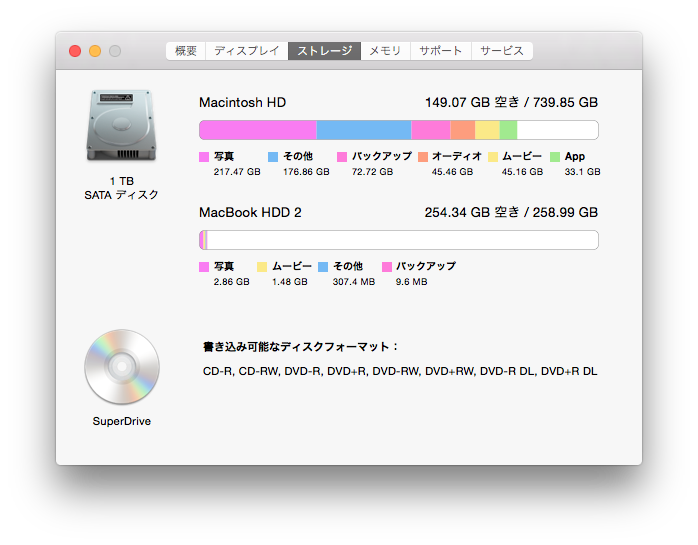Click the 9.6 MB value
This screenshot has width=698, height=545.
pos(411,282)
